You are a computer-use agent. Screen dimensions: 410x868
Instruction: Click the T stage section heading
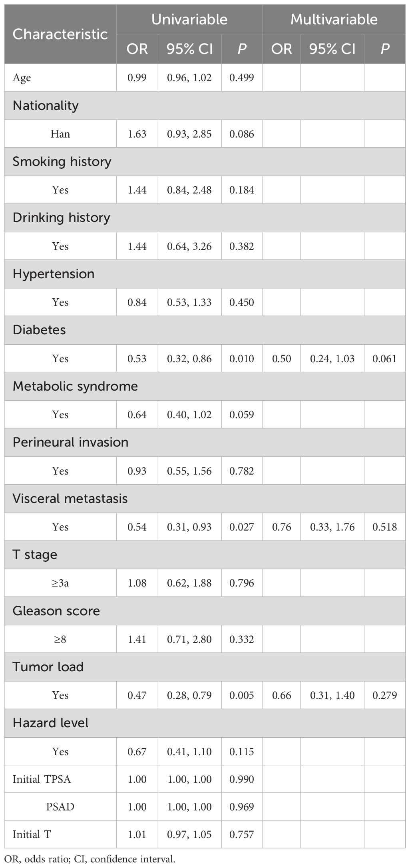tap(35, 555)
